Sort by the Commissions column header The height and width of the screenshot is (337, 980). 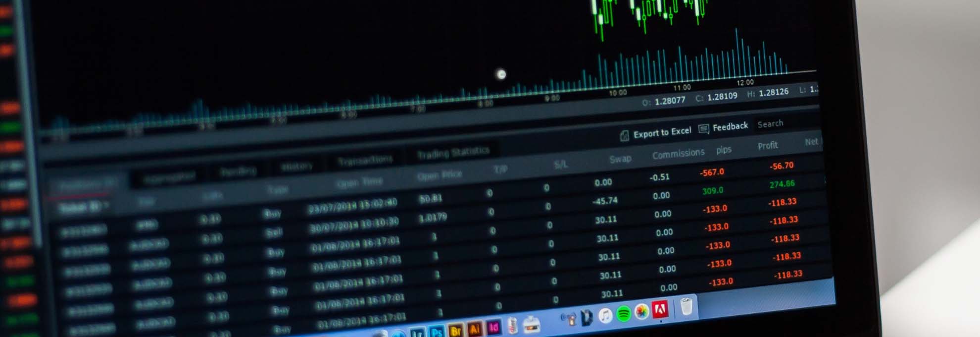(678, 154)
